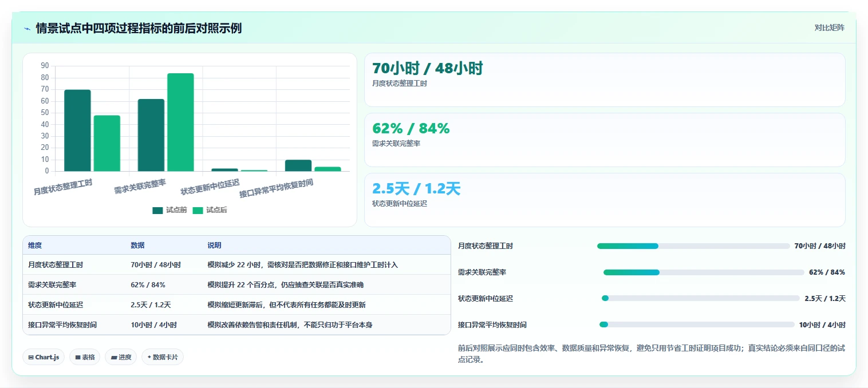Click the 说明 table column header
This screenshot has height=388, width=868.
click(x=214, y=246)
